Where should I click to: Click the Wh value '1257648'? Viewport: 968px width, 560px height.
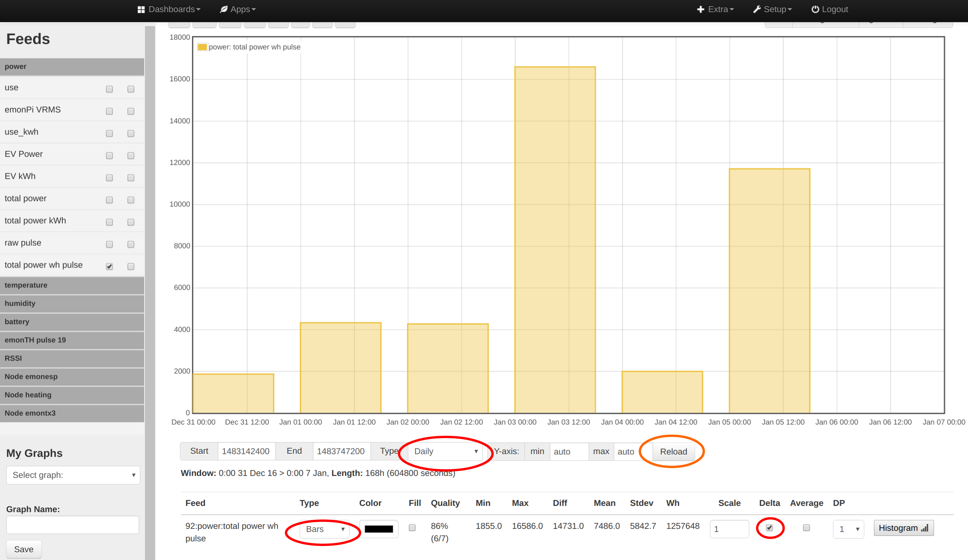[683, 526]
